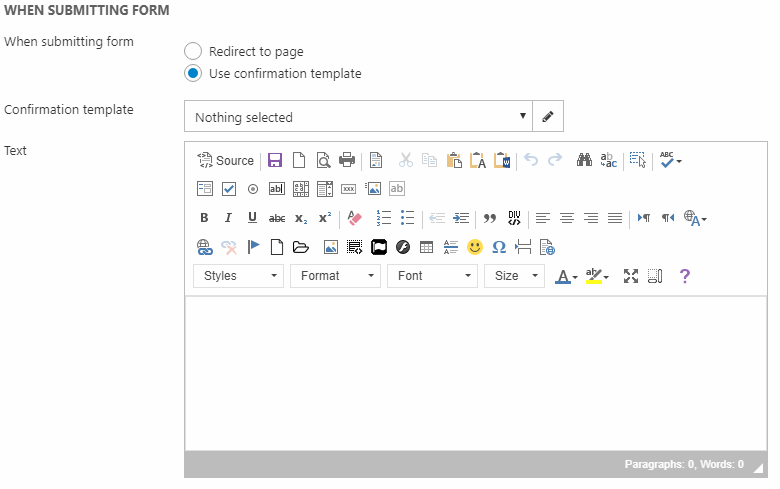Edit the confirmation template with the pencil button

coord(548,117)
